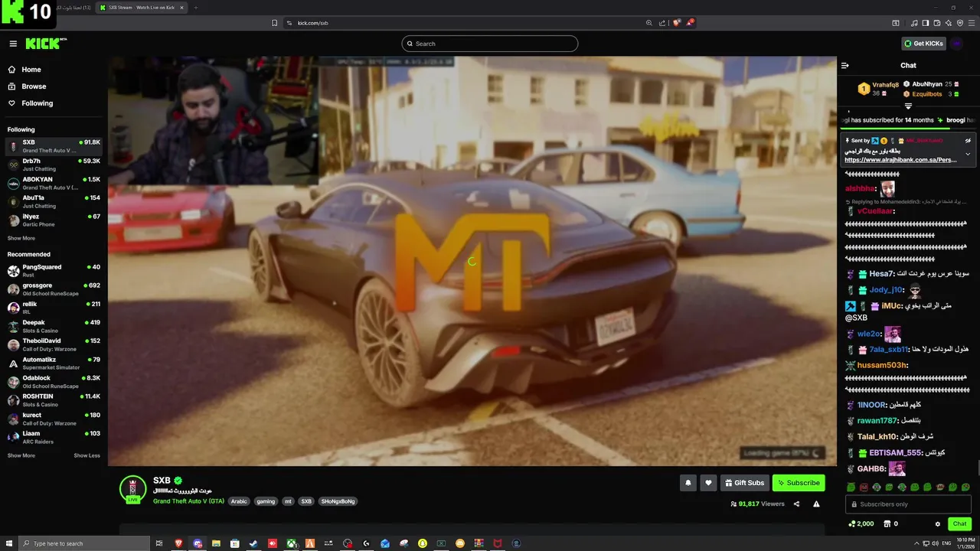980x551 pixels.
Task: Open Task View on the taskbar
Action: pyautogui.click(x=159, y=543)
